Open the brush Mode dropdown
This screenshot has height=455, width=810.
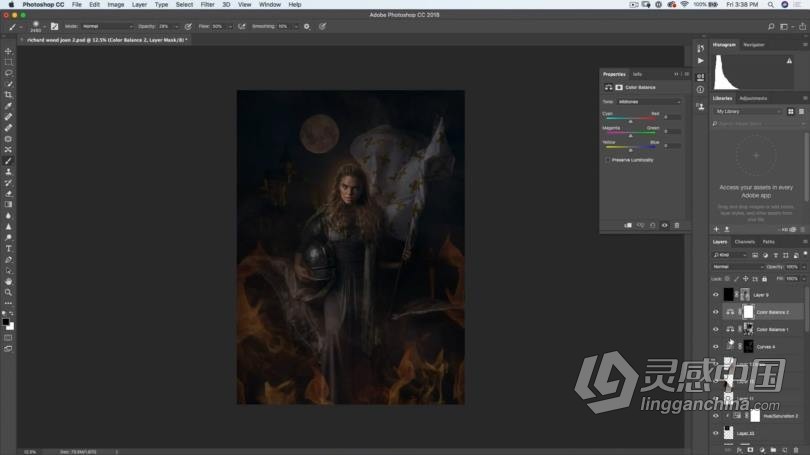[107, 26]
